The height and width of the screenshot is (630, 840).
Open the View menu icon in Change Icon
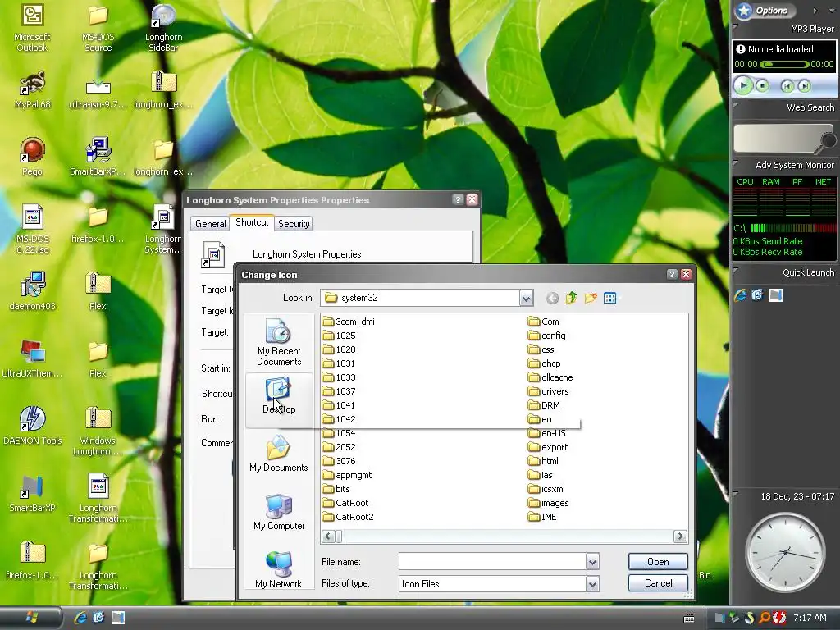609,298
